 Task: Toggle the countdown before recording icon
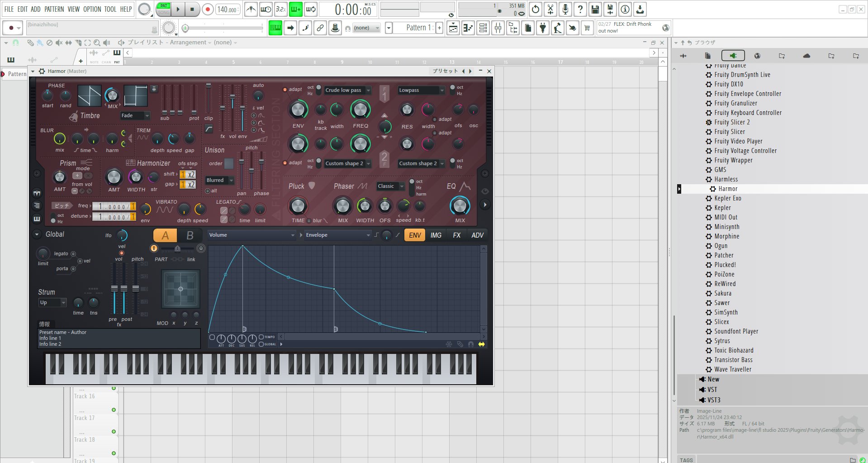pyautogui.click(x=281, y=9)
